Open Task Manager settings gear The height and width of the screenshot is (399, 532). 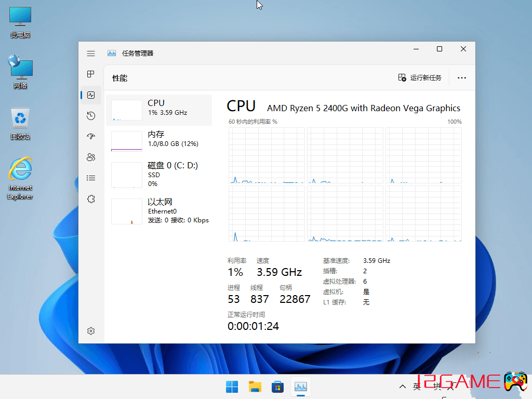90,331
